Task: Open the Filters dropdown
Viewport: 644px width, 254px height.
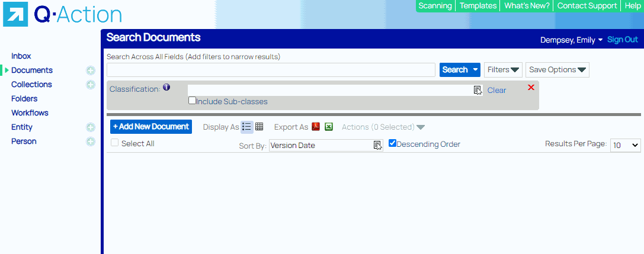Action: point(503,70)
